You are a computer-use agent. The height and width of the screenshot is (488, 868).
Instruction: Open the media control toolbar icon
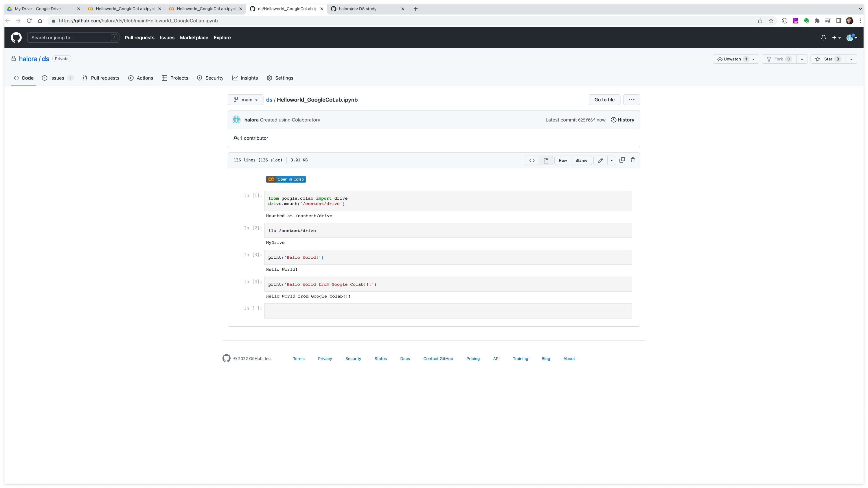827,21
